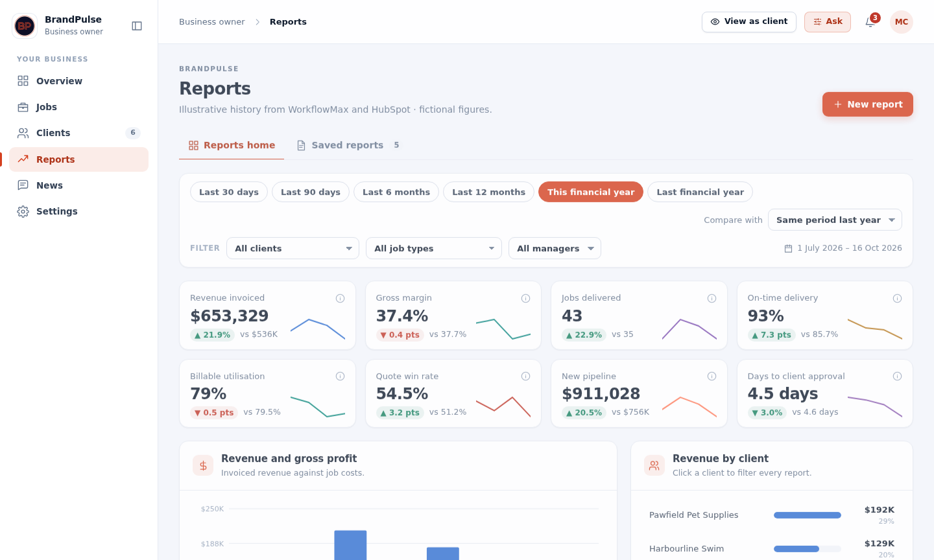Show info for Revenue invoiced
The height and width of the screenshot is (560, 934).
tap(340, 298)
